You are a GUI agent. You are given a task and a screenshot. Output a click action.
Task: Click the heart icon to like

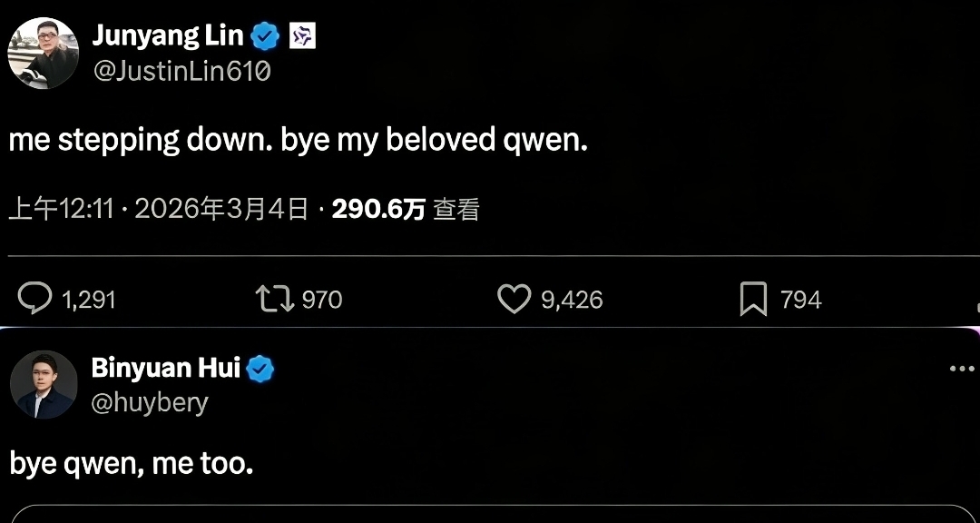[x=514, y=299]
